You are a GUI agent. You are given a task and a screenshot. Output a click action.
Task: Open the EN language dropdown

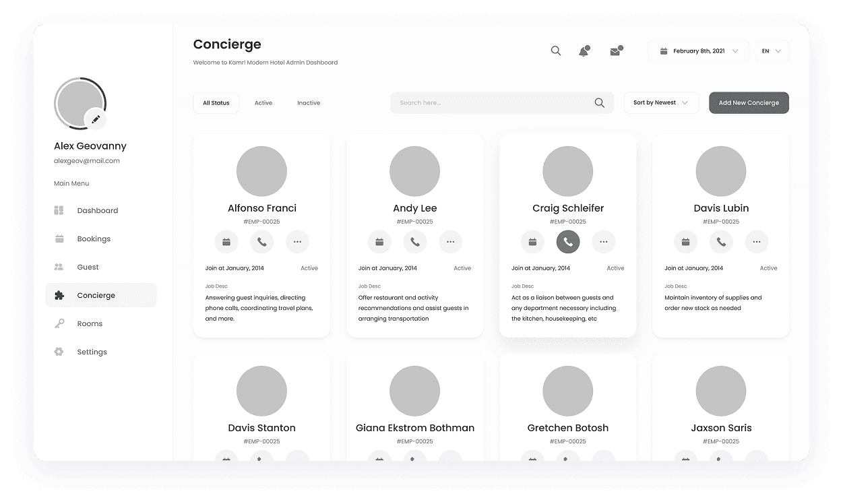(x=772, y=51)
